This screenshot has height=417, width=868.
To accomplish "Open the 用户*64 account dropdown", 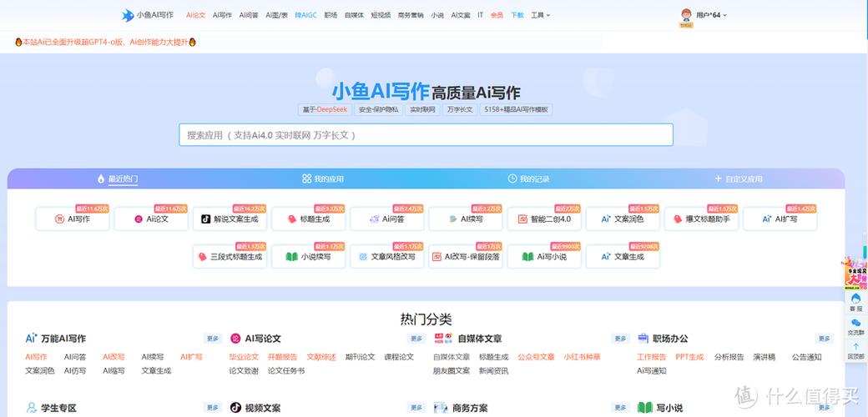I will tap(711, 16).
